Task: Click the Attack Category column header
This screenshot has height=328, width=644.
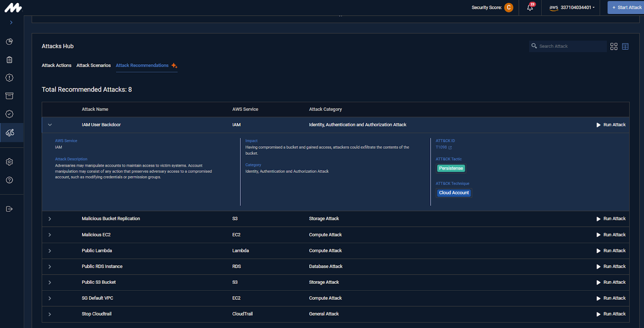Action: [325, 109]
